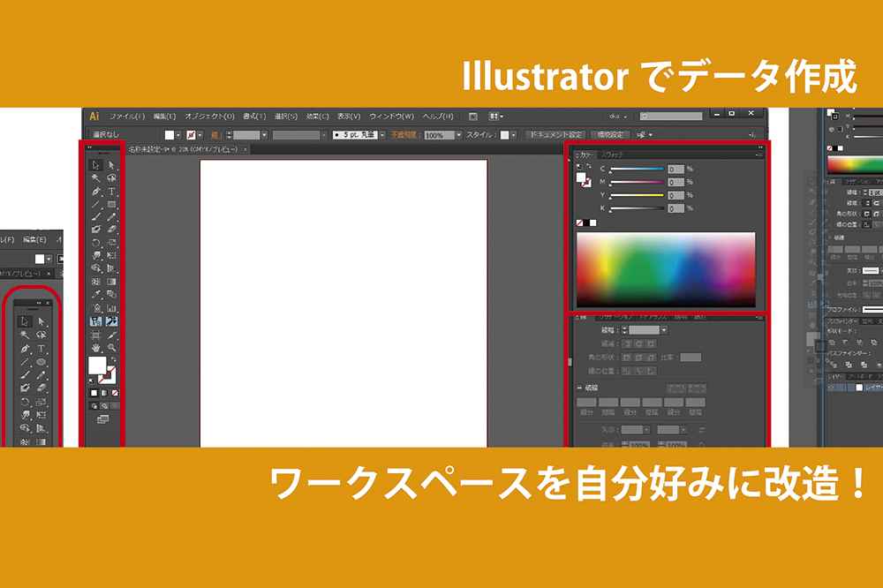
Task: Select the Type tool in the docked Tools panel
Action: [111, 191]
